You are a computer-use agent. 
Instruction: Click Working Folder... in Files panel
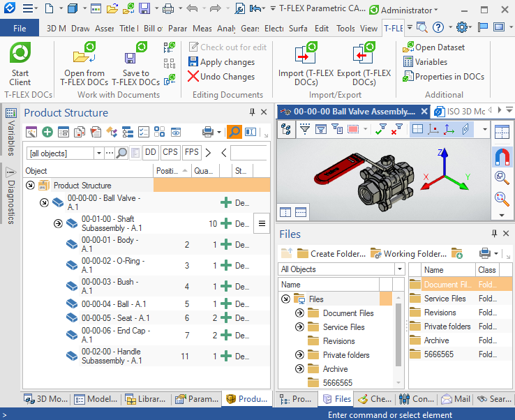point(409,254)
